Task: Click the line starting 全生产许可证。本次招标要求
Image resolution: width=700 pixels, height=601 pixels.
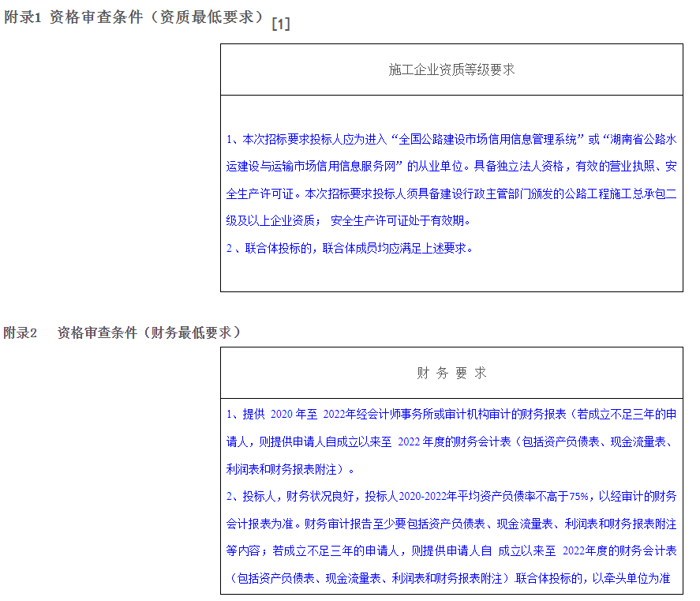Action: [x=451, y=193]
